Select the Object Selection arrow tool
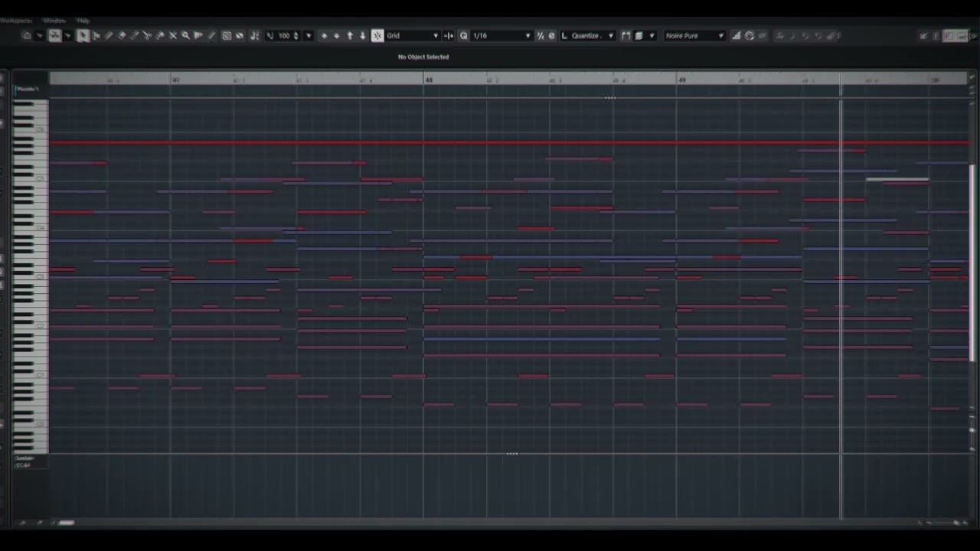The height and width of the screenshot is (551, 980). 83,36
